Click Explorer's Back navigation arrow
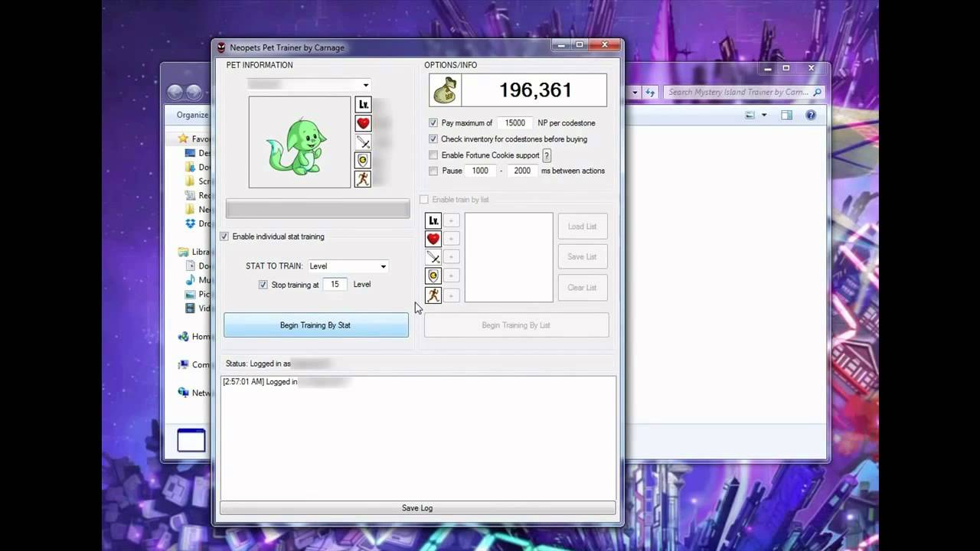The image size is (980, 551). click(x=175, y=93)
